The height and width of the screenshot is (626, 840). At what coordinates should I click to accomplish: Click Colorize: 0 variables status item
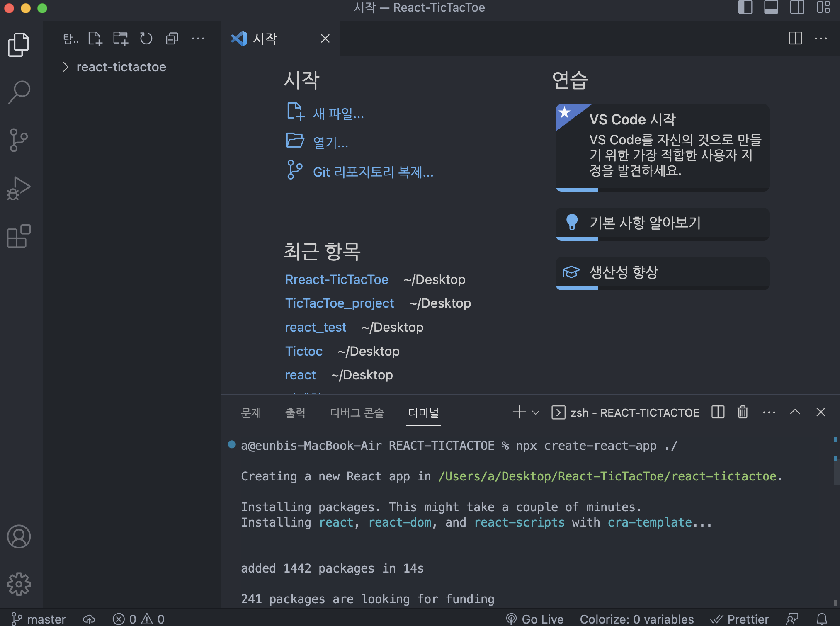click(637, 619)
